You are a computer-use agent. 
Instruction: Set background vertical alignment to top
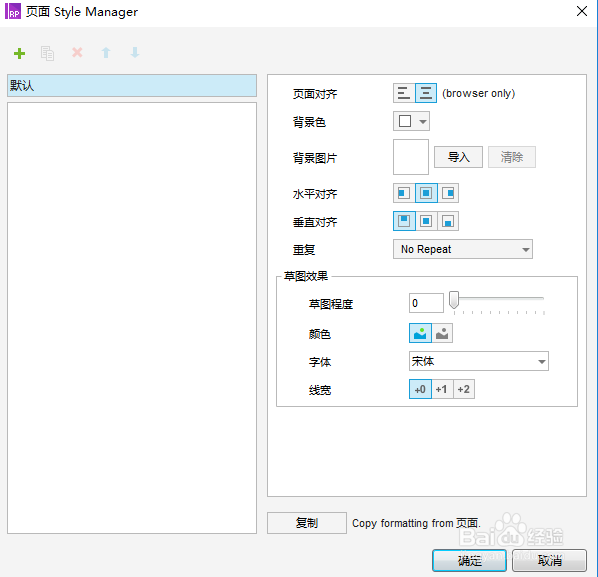point(404,221)
